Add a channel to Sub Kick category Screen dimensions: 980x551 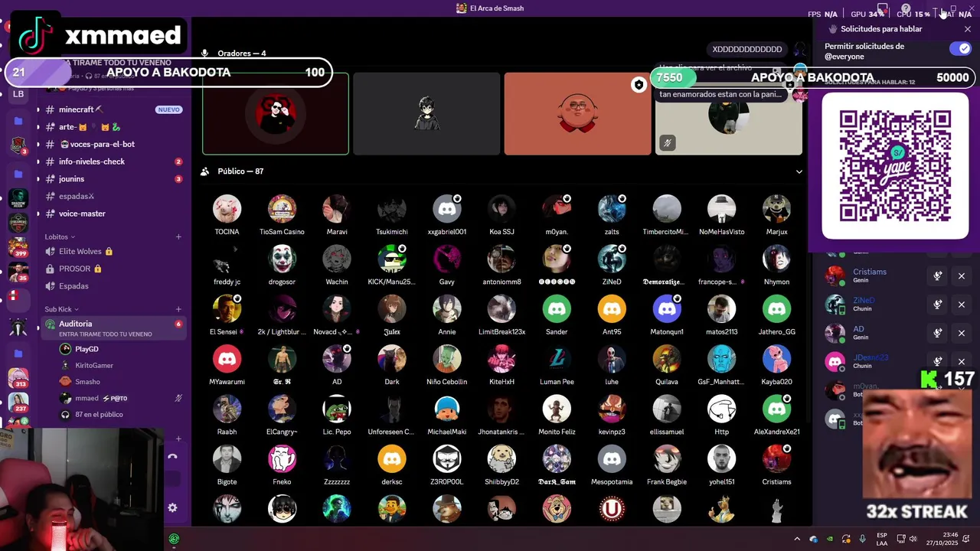point(178,309)
